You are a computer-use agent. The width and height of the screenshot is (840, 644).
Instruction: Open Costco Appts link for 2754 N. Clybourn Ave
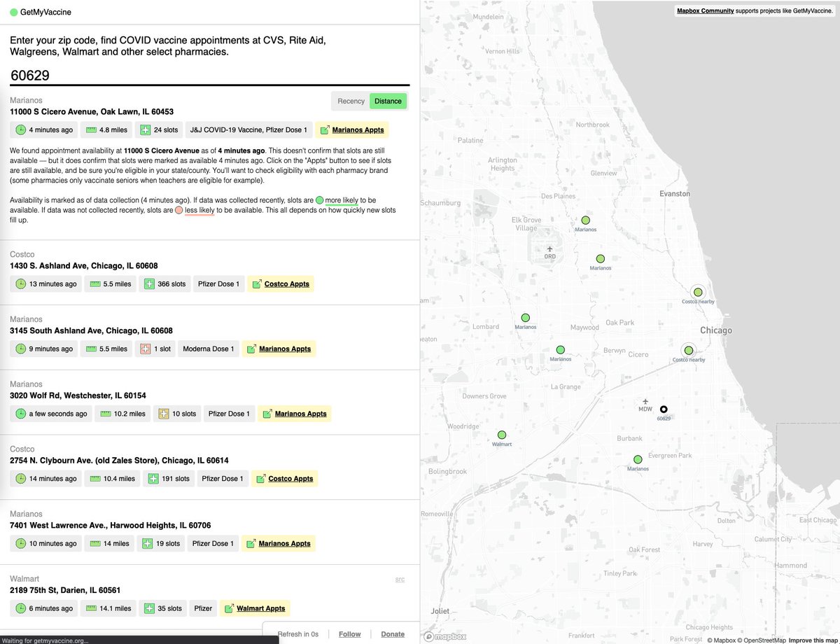pyautogui.click(x=285, y=479)
